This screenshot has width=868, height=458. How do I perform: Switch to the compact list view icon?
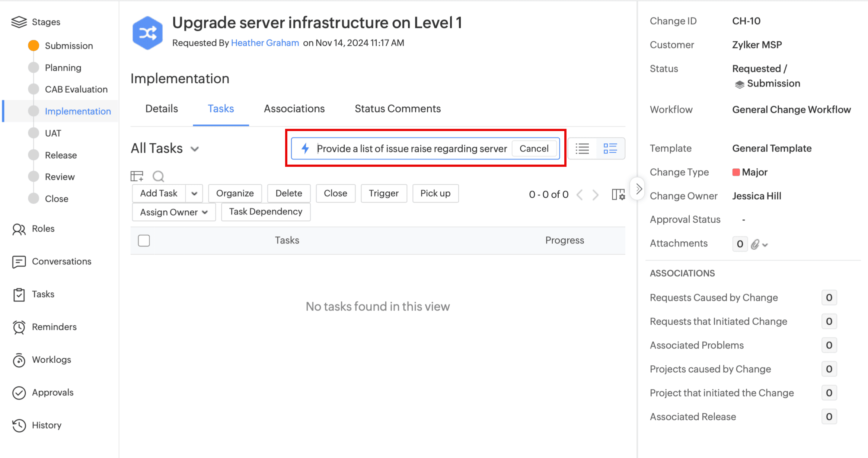click(582, 149)
